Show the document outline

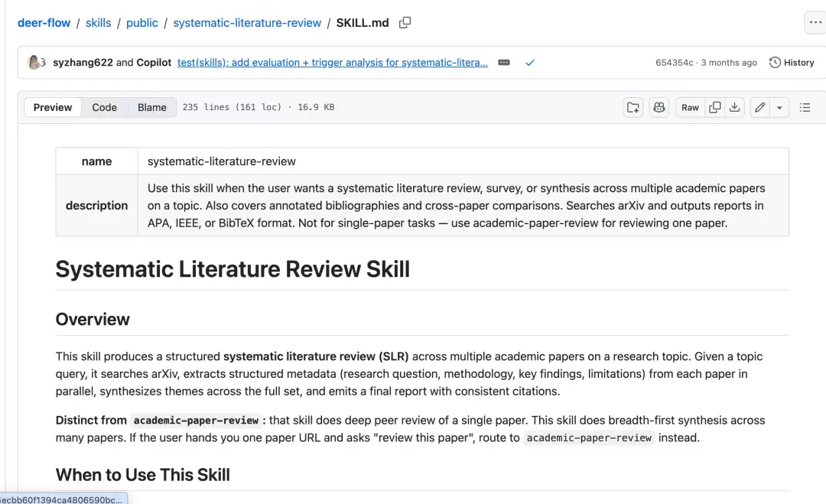pos(805,107)
